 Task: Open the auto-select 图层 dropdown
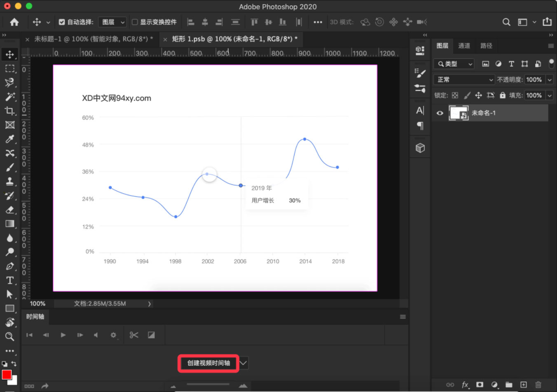pos(112,22)
